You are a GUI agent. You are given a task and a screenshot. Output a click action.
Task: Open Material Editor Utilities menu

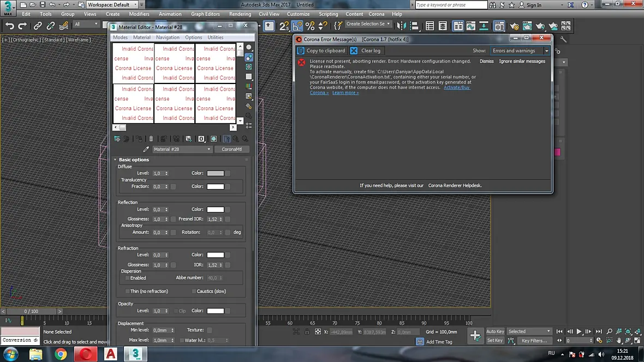point(215,38)
